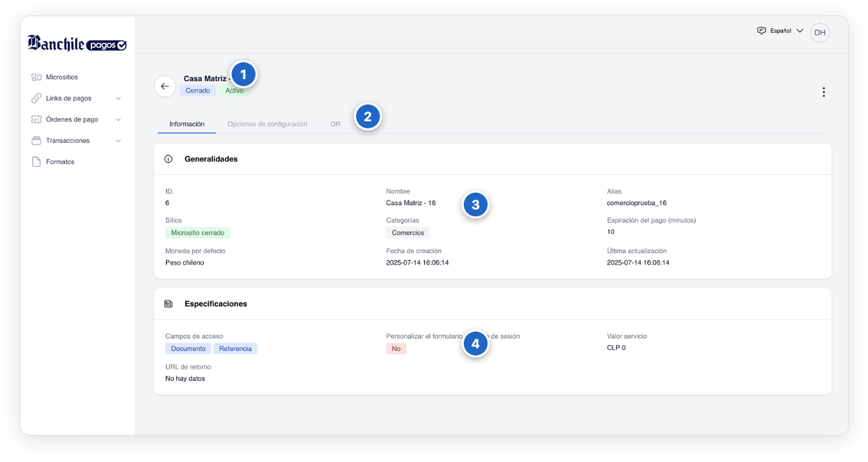Click the payment expiration value 10
Viewport: 868px width, 462px height.
(x=610, y=232)
